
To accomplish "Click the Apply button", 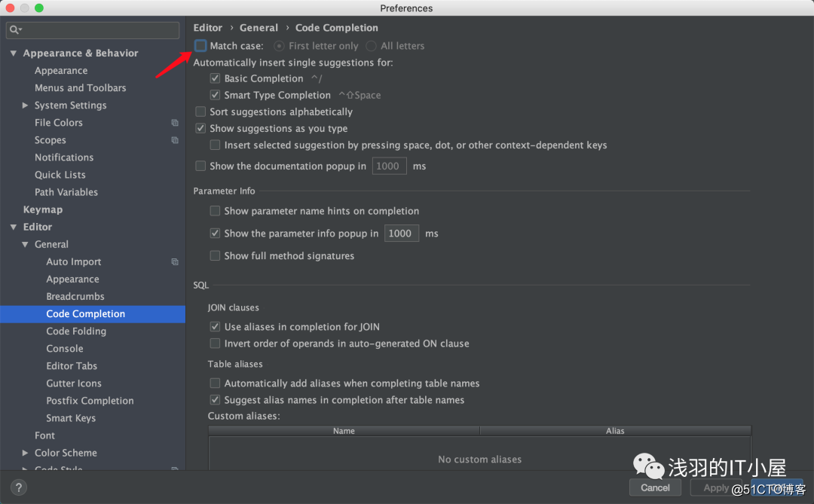I will [715, 487].
